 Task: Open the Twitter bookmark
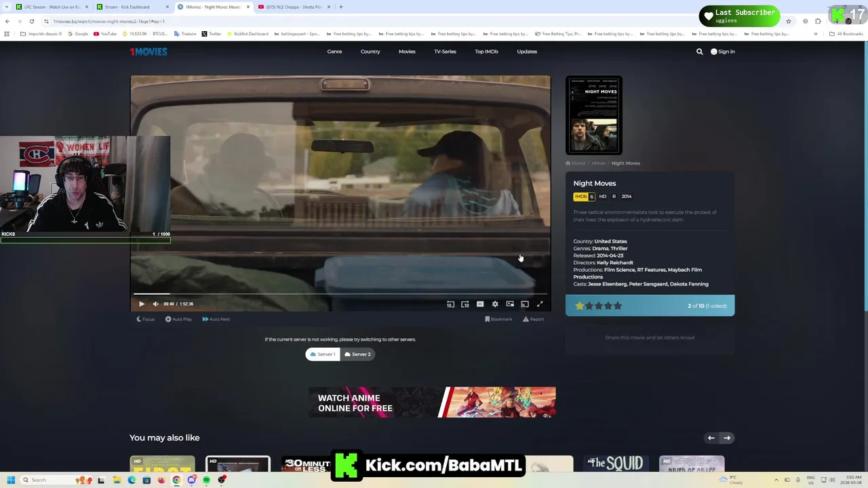pos(212,34)
